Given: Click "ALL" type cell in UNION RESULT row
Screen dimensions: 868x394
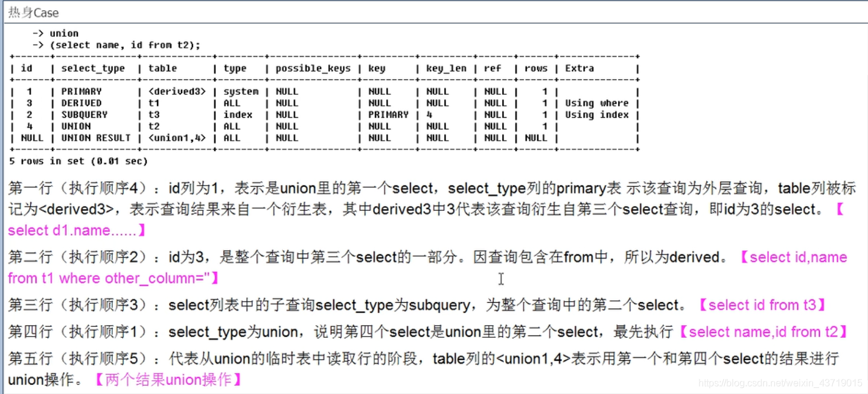Looking at the screenshot, I should pyautogui.click(x=232, y=138).
